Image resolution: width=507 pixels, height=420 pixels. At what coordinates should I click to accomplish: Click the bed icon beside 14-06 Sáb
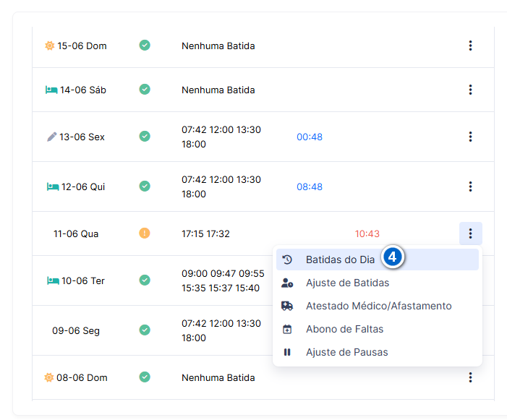click(51, 90)
